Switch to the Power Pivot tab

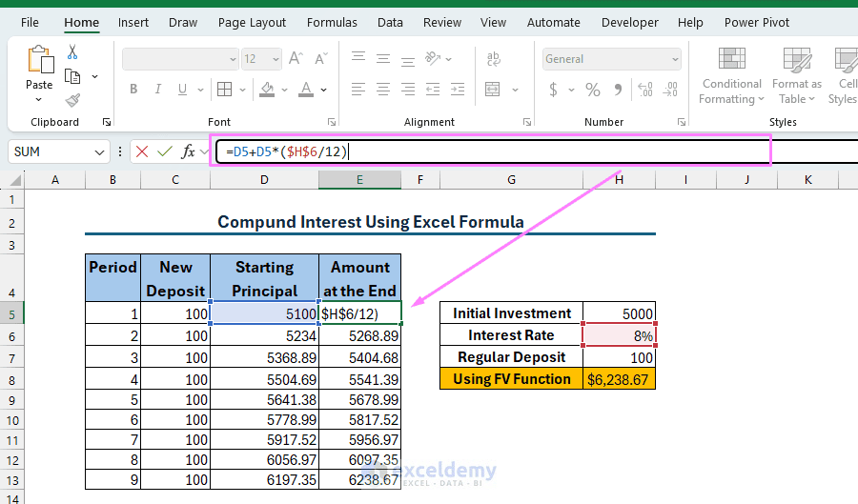(757, 23)
